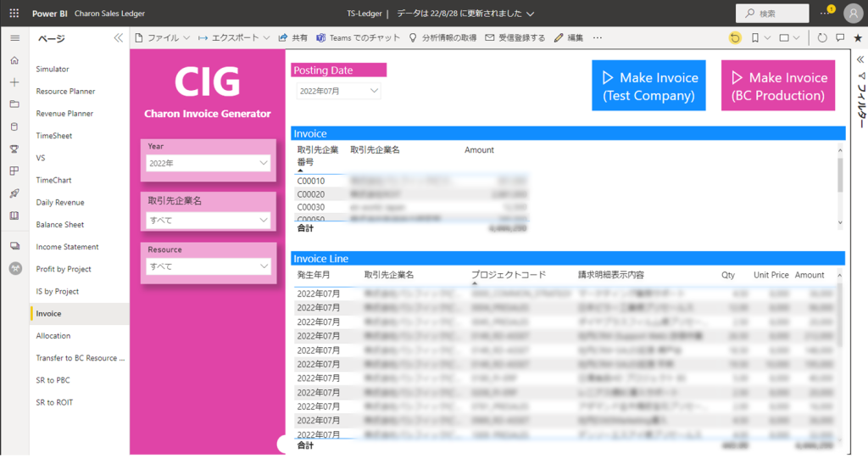Viewport: 868px width, 459px height.
Task: Sort by Unit Price column header
Action: (771, 274)
